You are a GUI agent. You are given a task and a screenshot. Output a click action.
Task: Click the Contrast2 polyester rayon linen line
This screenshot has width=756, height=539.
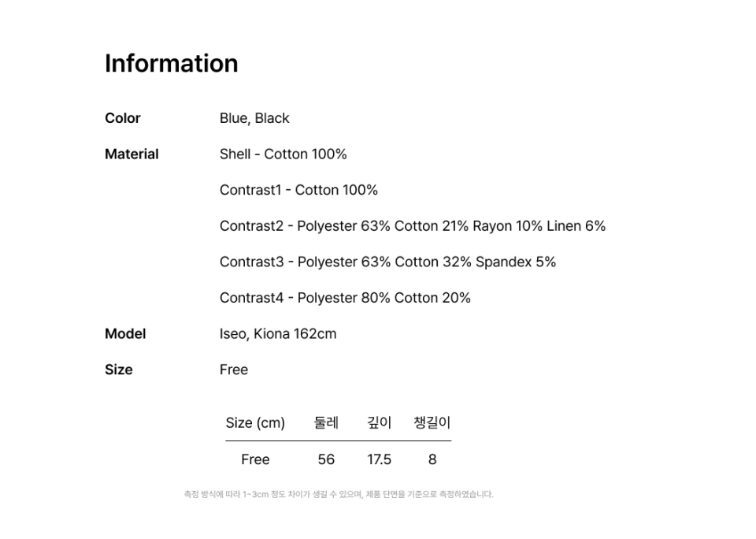[x=412, y=226]
